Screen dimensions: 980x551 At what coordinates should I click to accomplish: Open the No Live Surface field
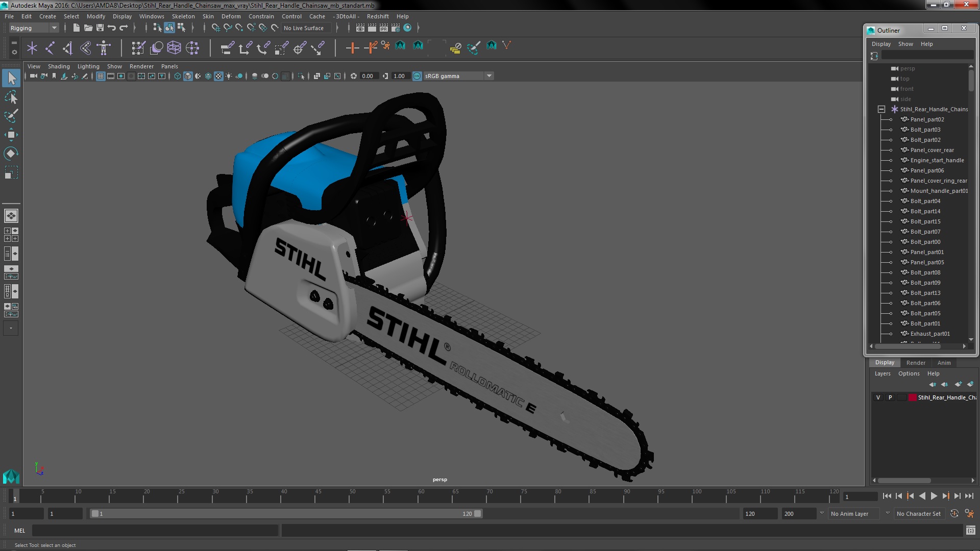[306, 28]
